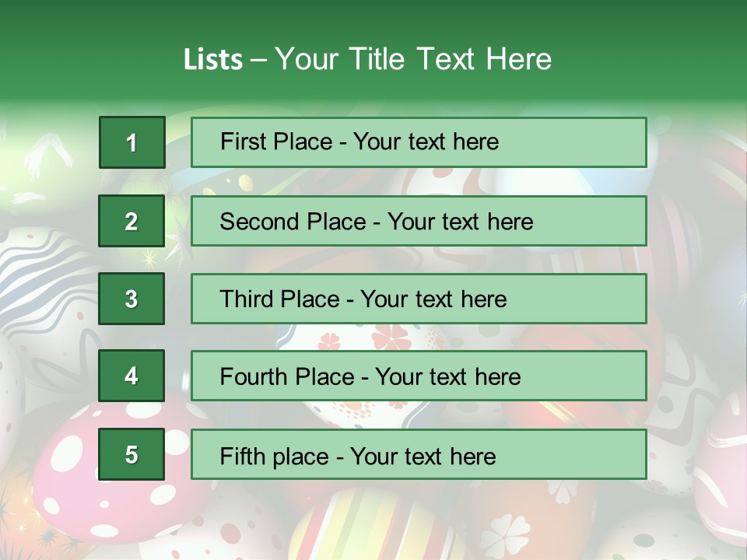This screenshot has height=560, width=747.
Task: Select the number 2 green square
Action: click(132, 221)
